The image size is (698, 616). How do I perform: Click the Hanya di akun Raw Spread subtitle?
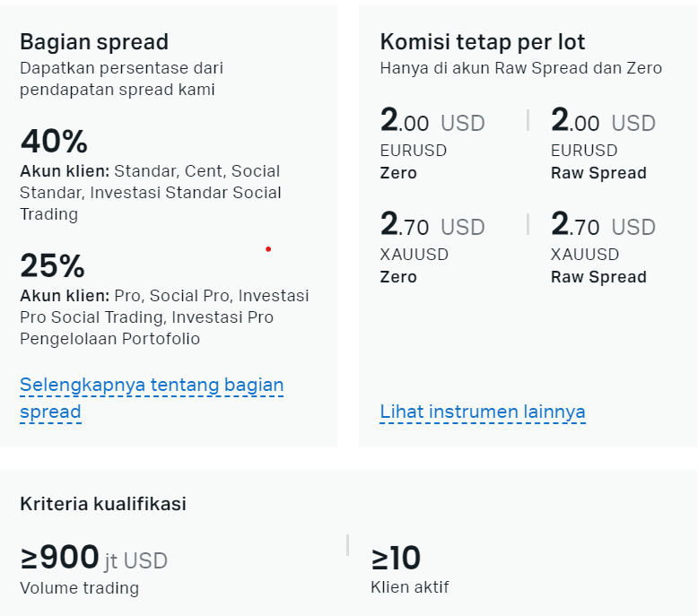[x=521, y=68]
